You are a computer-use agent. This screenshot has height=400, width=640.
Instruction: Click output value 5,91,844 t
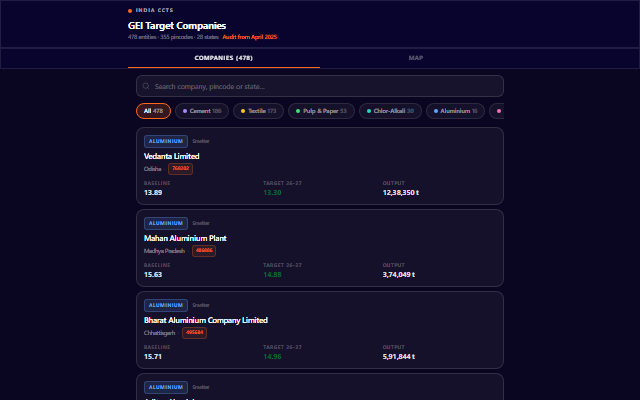click(398, 357)
